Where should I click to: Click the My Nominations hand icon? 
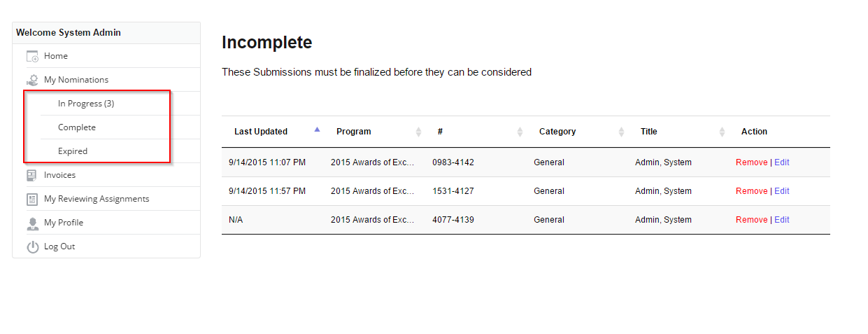[32, 80]
